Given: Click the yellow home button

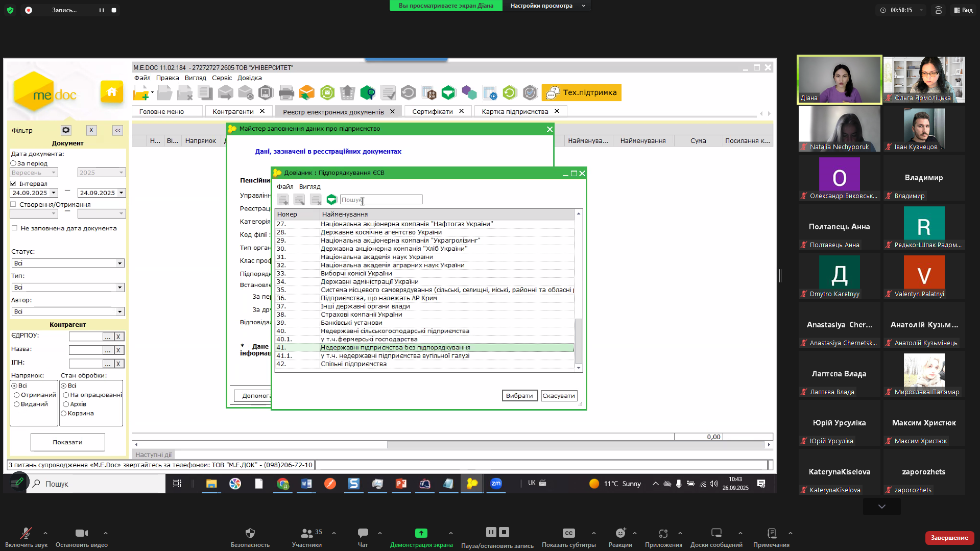Looking at the screenshot, I should [112, 92].
